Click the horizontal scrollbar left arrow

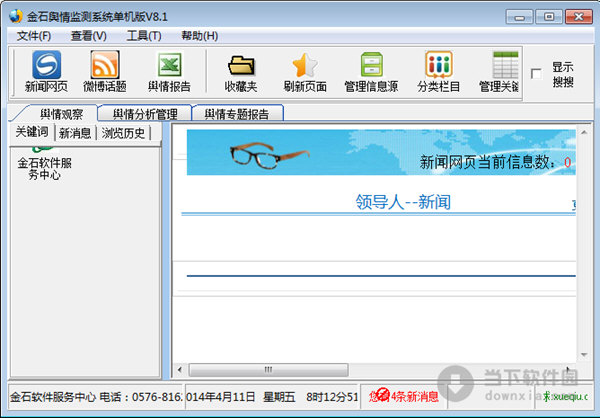coord(179,370)
